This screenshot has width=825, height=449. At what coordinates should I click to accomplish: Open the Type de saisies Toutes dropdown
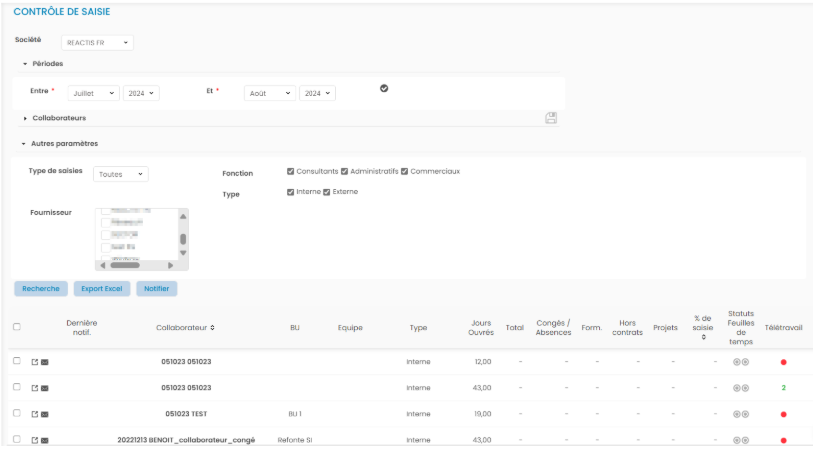click(x=121, y=174)
